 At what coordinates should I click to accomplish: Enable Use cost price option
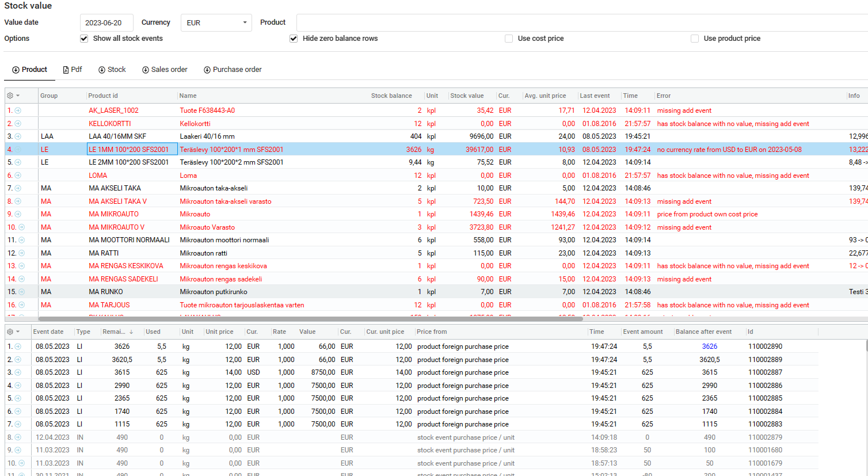coord(509,39)
